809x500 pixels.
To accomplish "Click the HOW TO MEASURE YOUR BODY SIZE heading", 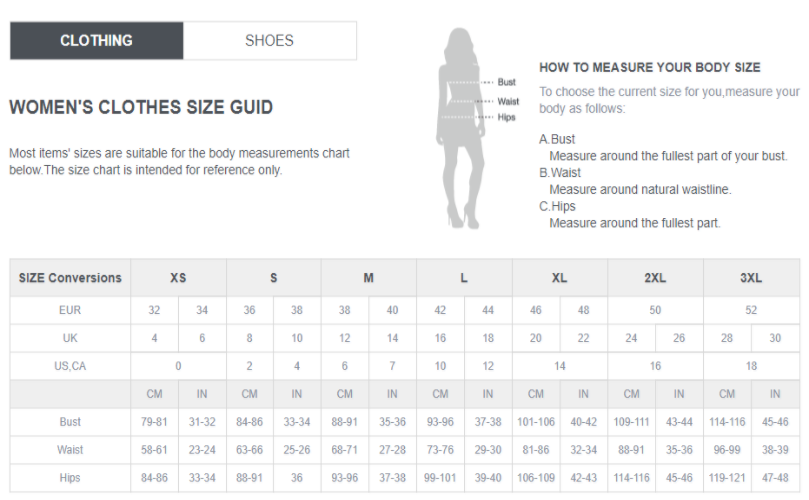I will 650,68.
